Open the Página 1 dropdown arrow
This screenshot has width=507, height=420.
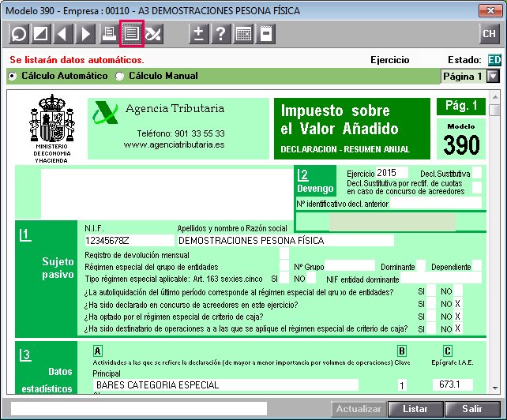click(x=494, y=77)
